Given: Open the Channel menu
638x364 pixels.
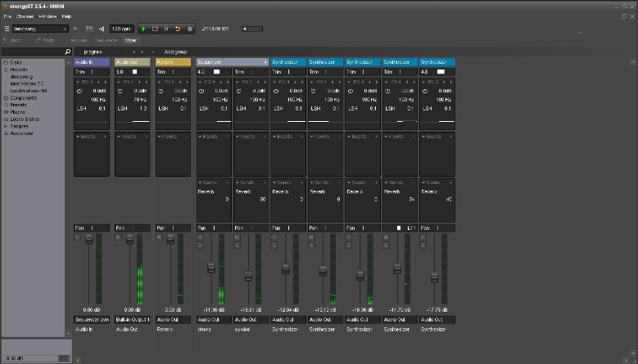Looking at the screenshot, I should [25, 16].
